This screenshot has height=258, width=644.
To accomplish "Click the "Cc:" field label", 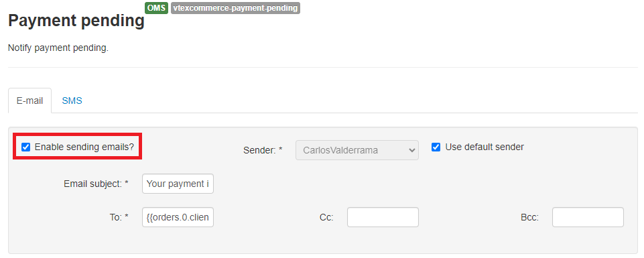I will point(326,217).
